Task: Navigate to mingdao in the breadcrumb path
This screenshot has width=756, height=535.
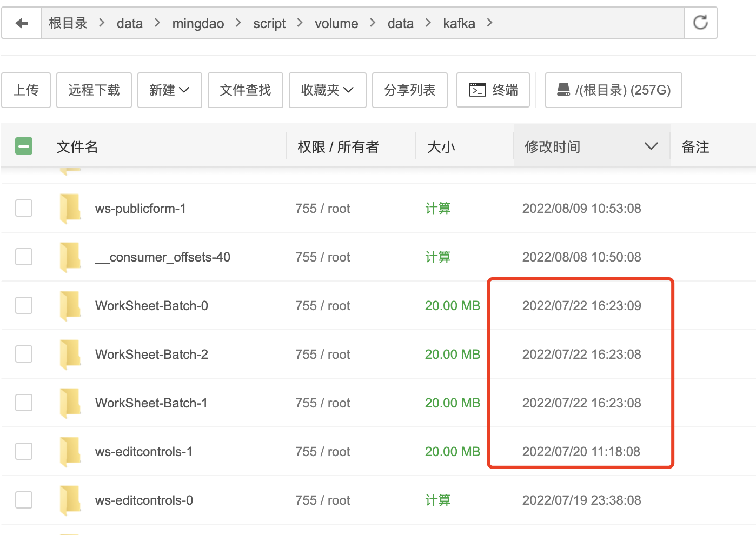Action: pyautogui.click(x=198, y=24)
